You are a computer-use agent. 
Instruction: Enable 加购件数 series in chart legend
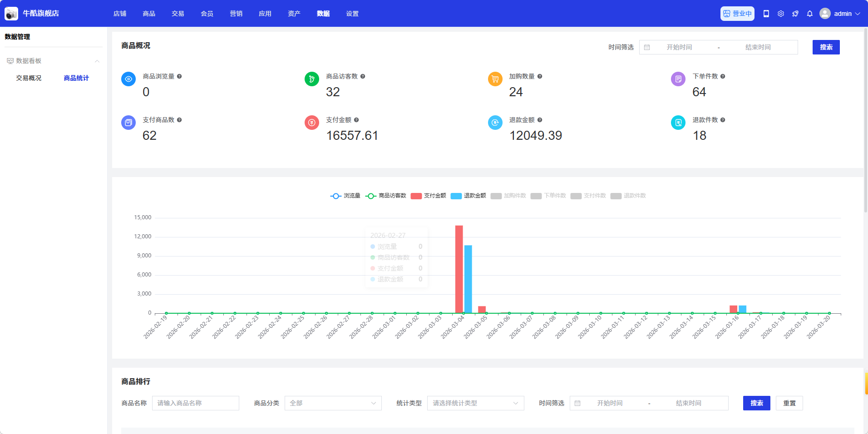click(508, 196)
